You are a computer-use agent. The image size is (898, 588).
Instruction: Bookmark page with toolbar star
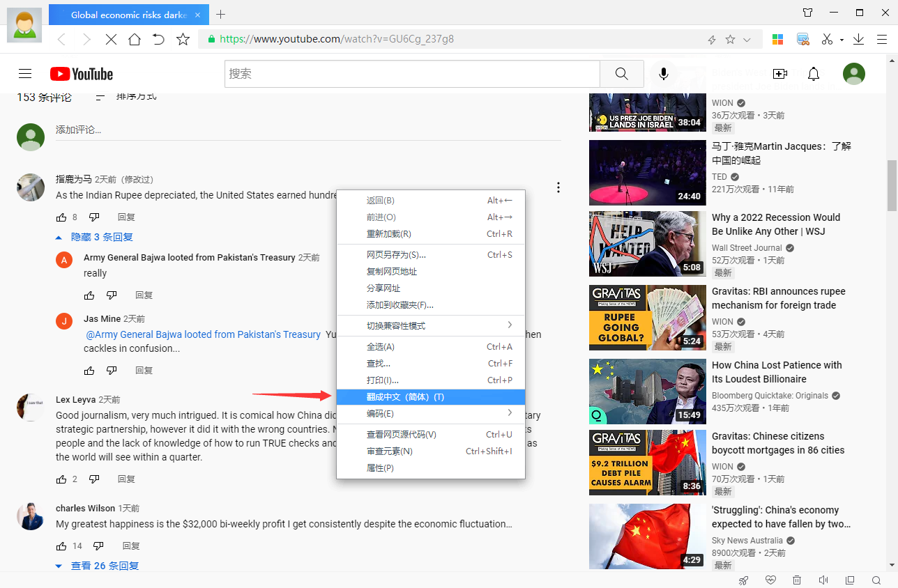click(183, 40)
